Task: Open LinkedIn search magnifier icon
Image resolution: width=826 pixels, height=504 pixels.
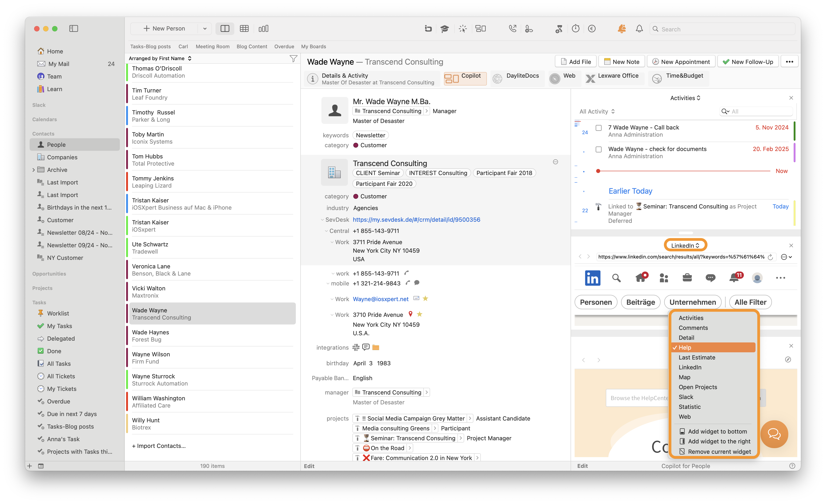Action: coord(616,278)
